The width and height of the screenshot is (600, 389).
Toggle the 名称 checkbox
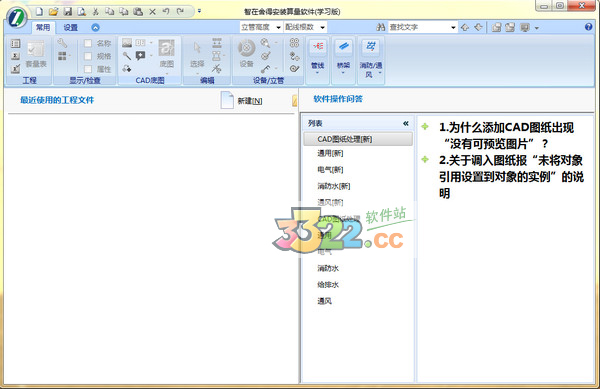point(88,43)
